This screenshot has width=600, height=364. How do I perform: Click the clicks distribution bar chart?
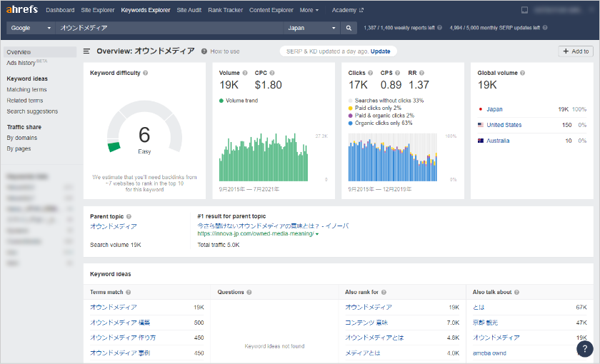[x=392, y=157]
